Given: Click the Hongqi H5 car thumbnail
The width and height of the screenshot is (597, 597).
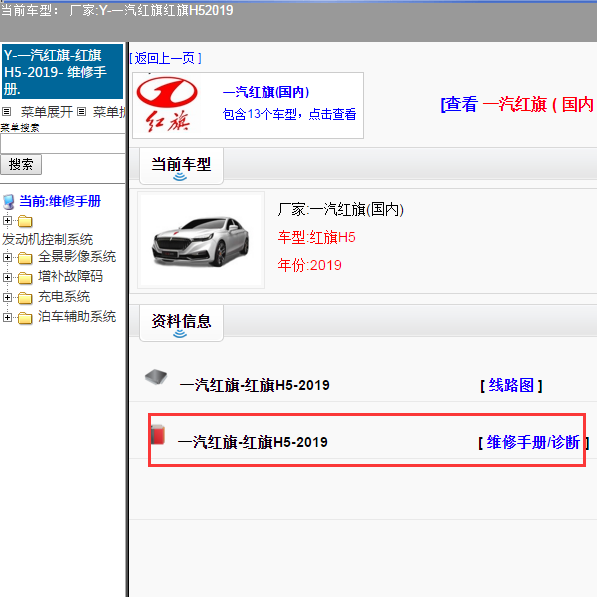Looking at the screenshot, I should tap(201, 240).
